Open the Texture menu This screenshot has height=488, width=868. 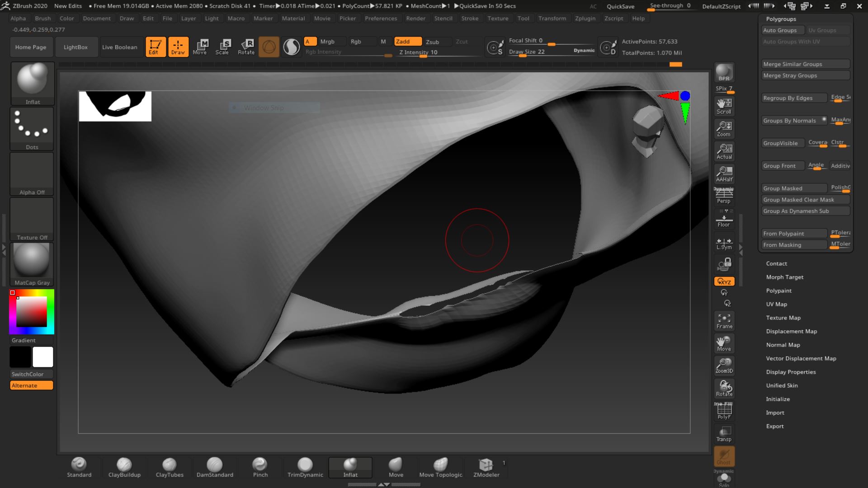(498, 18)
